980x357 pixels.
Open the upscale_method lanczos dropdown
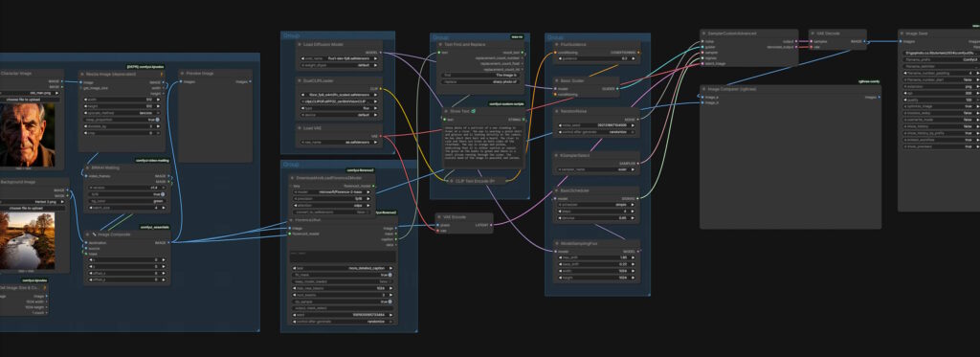[x=122, y=113]
